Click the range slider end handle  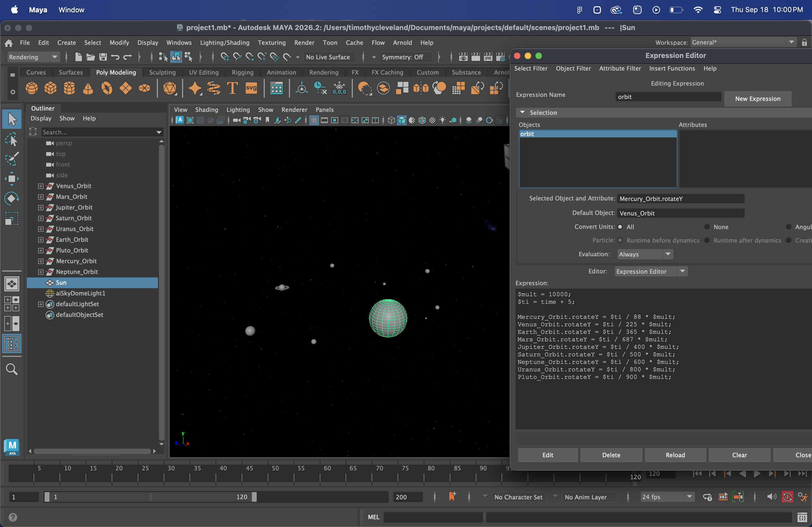click(254, 497)
